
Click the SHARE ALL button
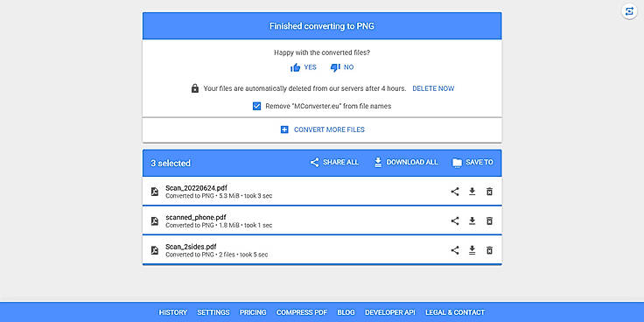tap(334, 162)
